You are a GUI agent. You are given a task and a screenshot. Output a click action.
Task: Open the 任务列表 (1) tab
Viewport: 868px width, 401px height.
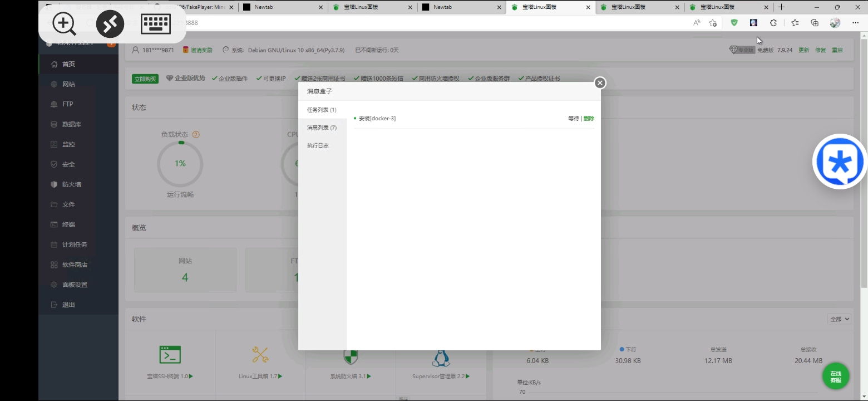click(322, 110)
